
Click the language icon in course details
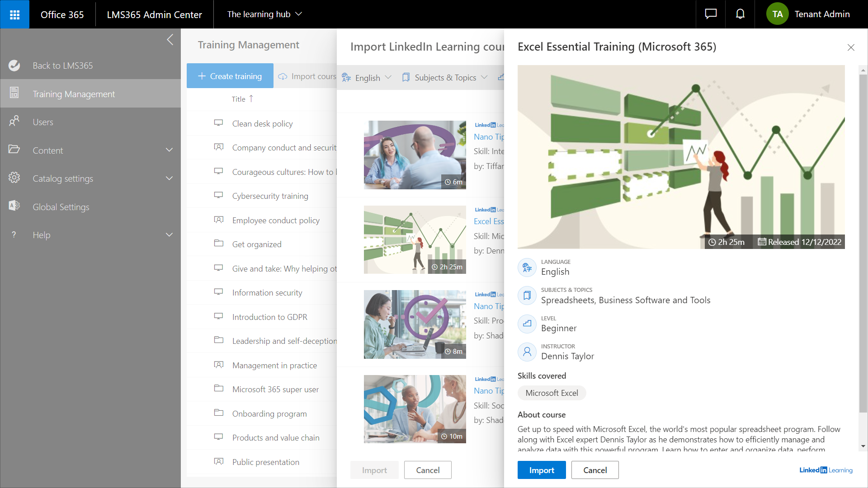click(x=527, y=268)
